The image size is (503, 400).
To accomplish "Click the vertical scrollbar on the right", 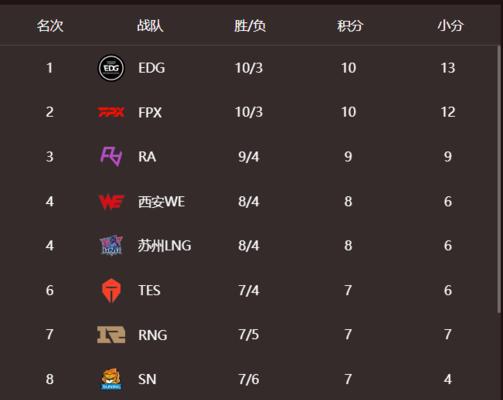I will pyautogui.click(x=499, y=179).
